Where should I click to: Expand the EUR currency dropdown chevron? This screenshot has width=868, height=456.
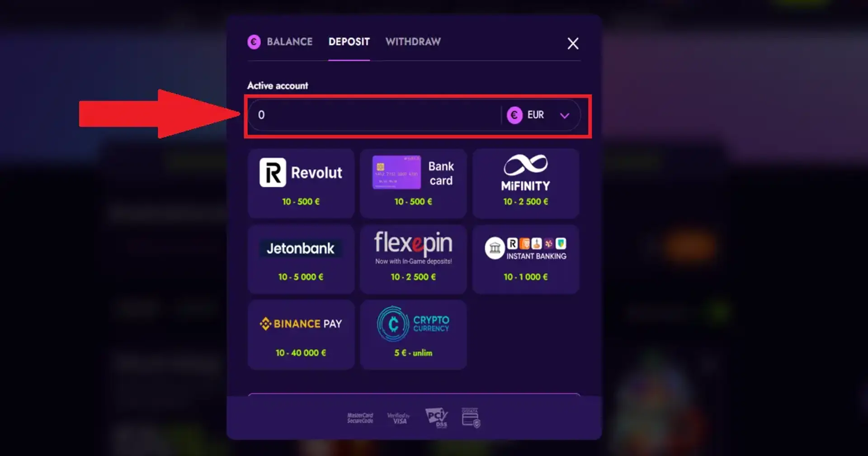565,115
